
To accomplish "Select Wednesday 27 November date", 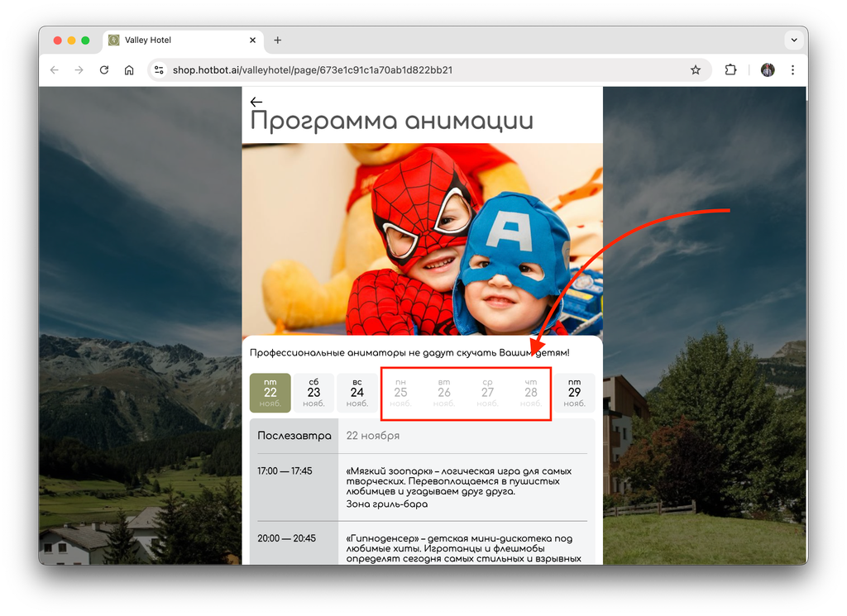I will 488,393.
